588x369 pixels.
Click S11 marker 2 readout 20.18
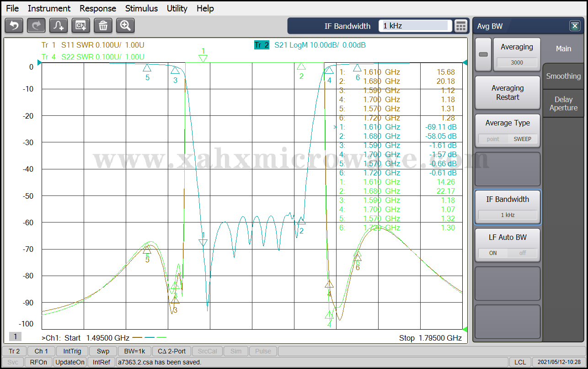(446, 81)
